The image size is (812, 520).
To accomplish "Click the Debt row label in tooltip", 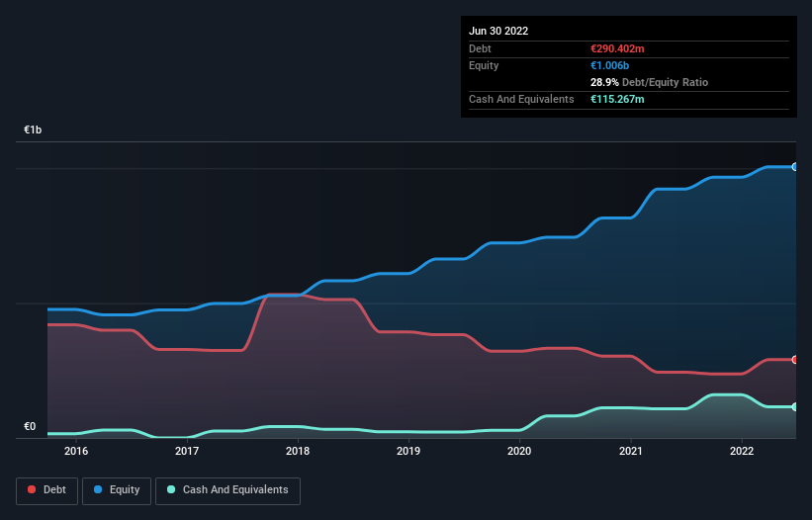I will coord(480,48).
